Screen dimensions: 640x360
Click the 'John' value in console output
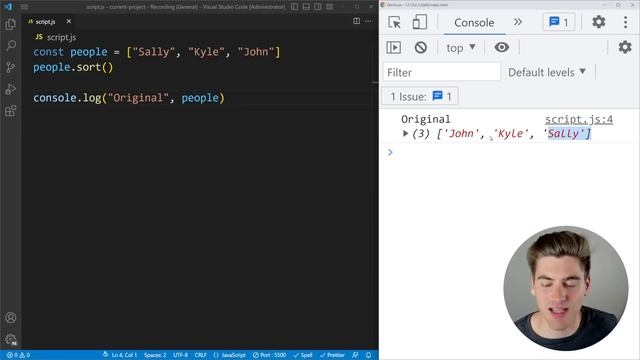click(x=461, y=133)
